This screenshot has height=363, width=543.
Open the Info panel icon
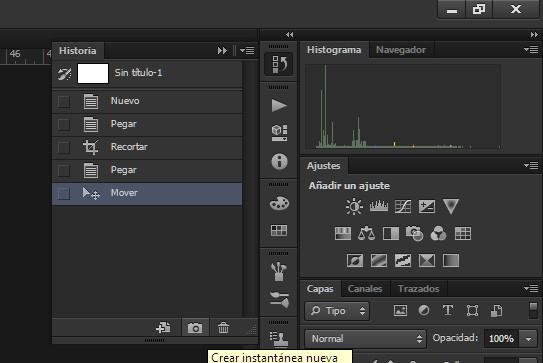pyautogui.click(x=279, y=161)
